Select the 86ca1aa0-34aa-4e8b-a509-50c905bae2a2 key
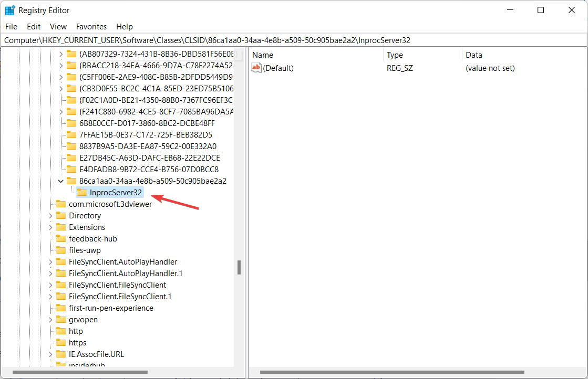This screenshot has width=588, height=379. (x=152, y=181)
